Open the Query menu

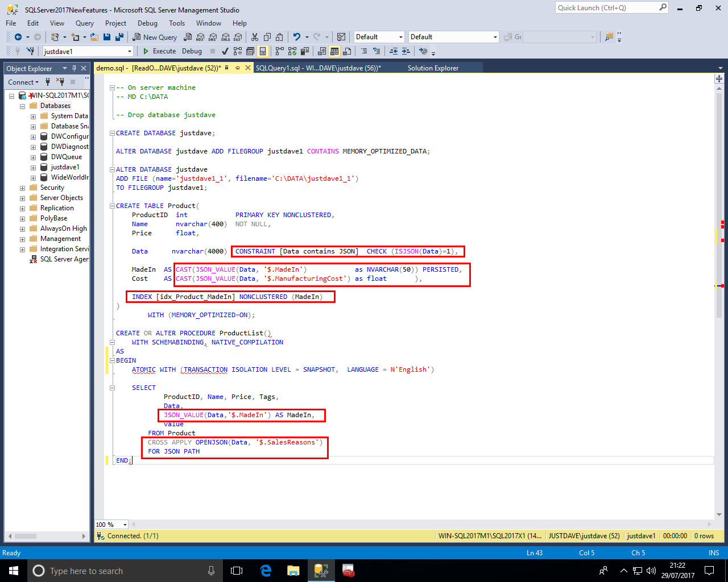point(84,23)
